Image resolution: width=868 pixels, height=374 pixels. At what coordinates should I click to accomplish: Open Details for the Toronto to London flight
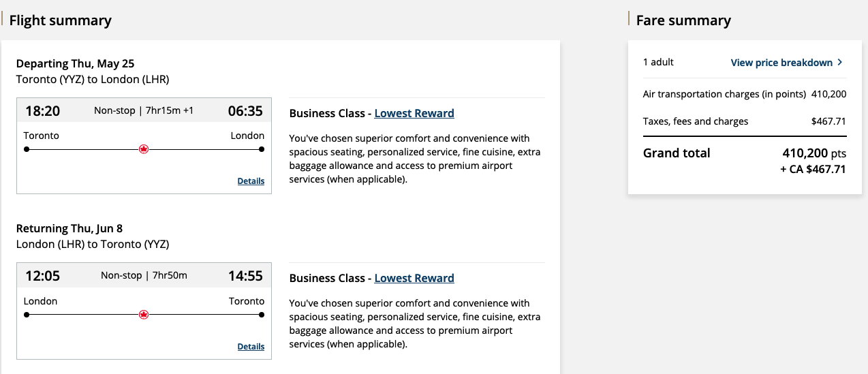pos(251,181)
